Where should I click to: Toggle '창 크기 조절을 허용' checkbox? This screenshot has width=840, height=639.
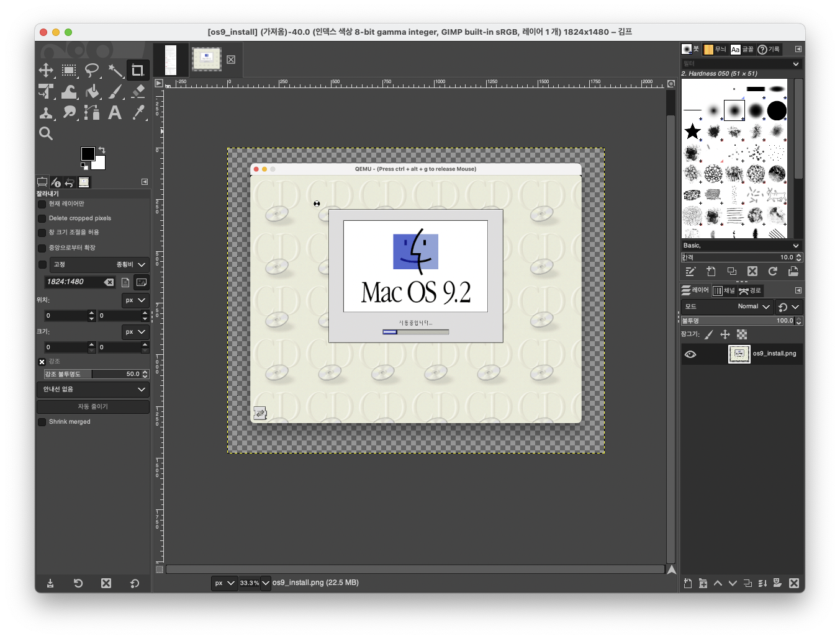point(42,233)
